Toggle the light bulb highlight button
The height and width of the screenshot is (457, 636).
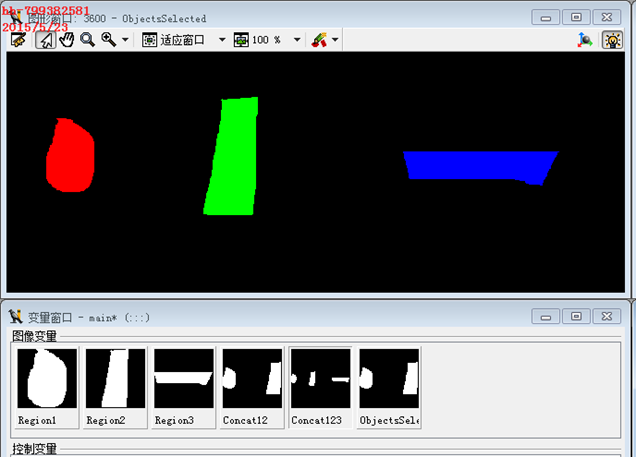pyautogui.click(x=612, y=40)
